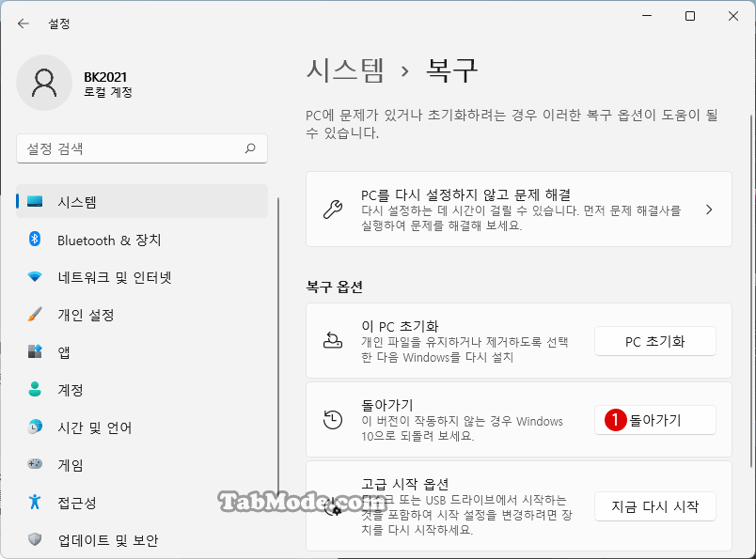Click the gamepad 게임 icon
756x559 pixels.
point(35,464)
